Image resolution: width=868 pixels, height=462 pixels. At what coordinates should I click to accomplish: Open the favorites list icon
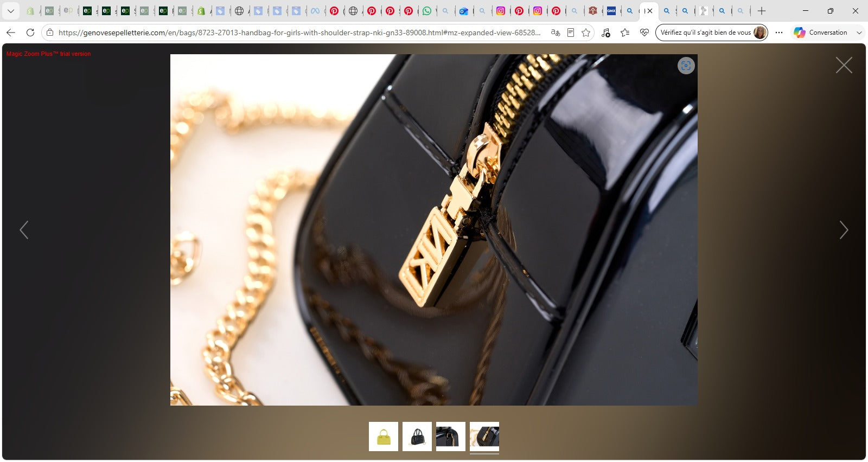(x=625, y=33)
